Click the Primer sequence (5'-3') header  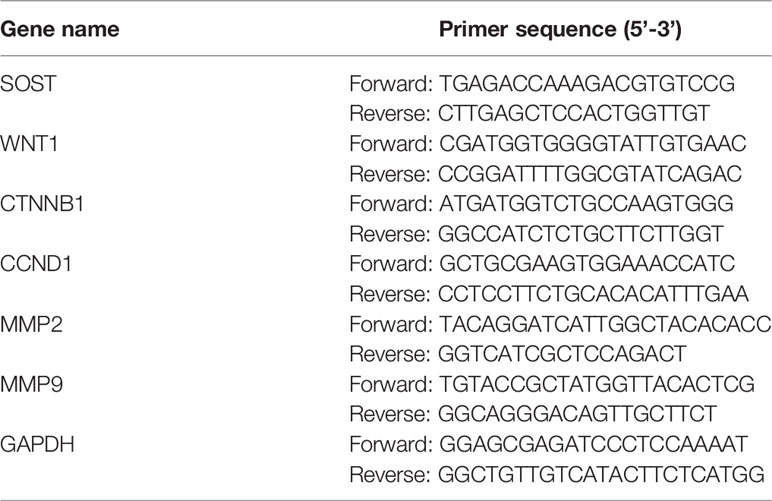click(560, 30)
